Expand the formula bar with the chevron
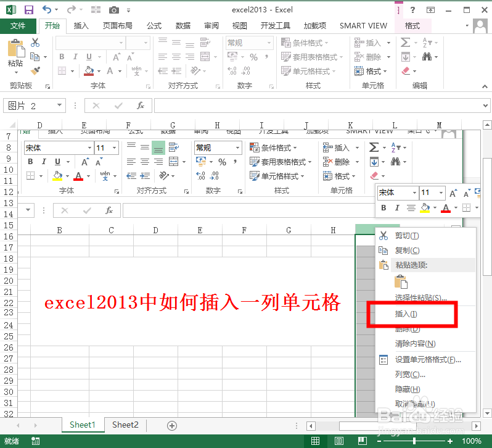The image size is (492, 448). pos(485,106)
